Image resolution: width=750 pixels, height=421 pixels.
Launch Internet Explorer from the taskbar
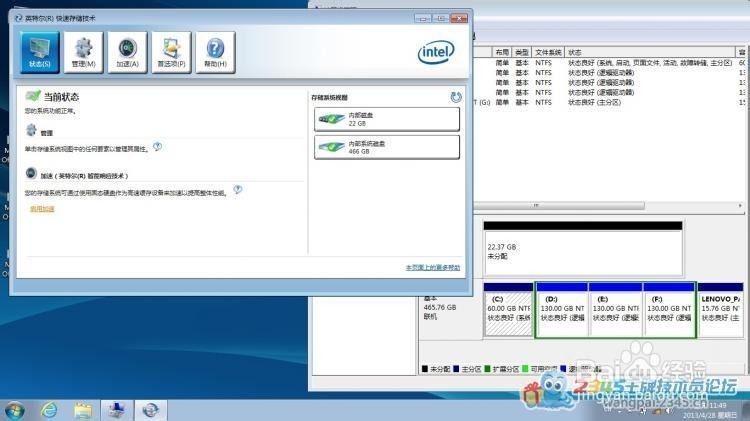click(x=49, y=410)
